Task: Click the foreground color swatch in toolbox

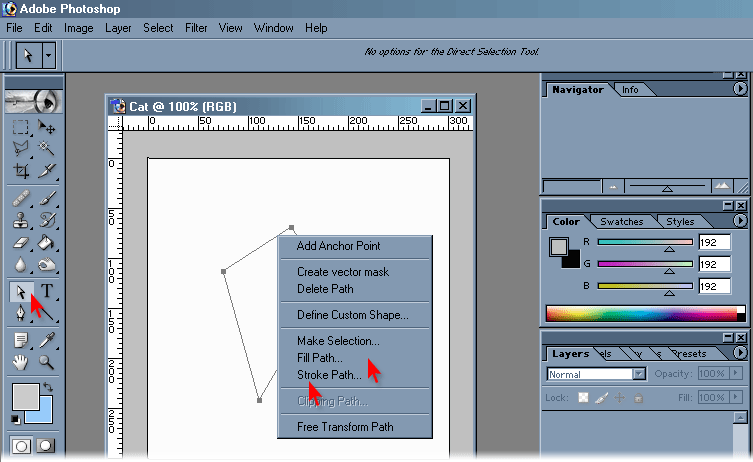Action: tap(25, 397)
